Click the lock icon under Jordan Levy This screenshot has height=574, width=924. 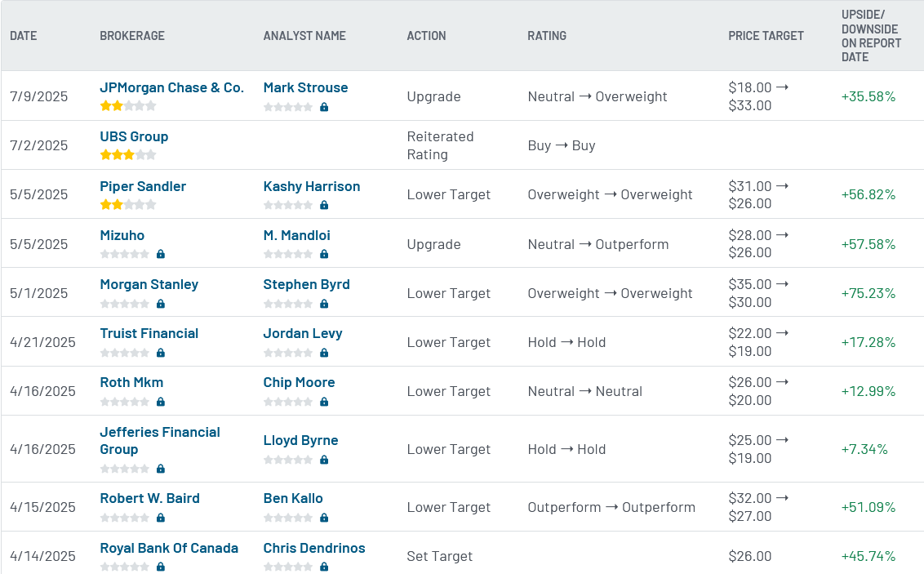324,353
